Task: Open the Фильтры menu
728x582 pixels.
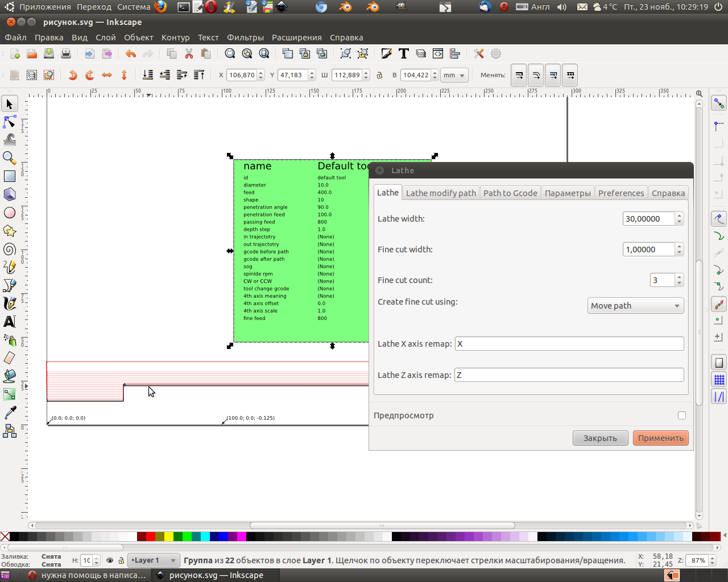Action: [x=245, y=38]
